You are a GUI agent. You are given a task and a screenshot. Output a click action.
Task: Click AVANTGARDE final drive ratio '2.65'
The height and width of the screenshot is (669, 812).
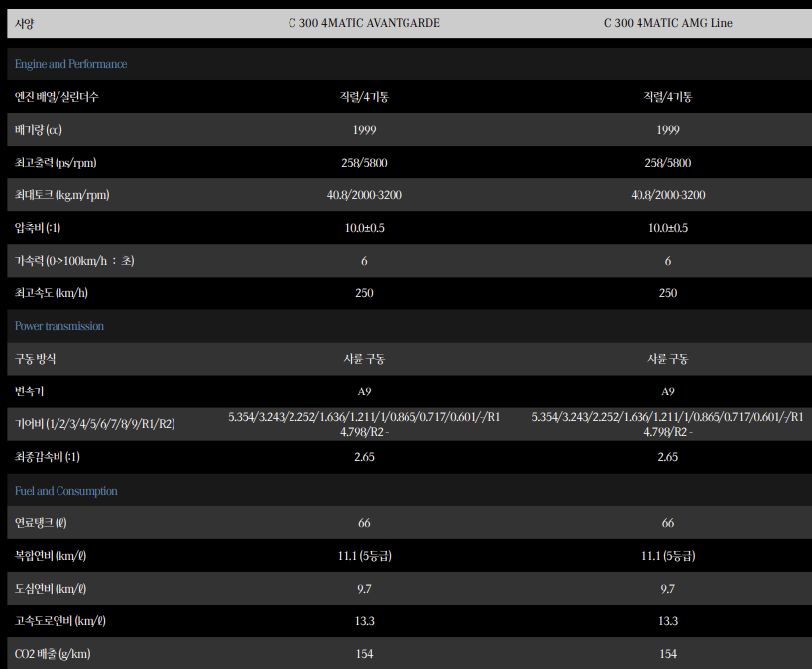click(x=364, y=457)
